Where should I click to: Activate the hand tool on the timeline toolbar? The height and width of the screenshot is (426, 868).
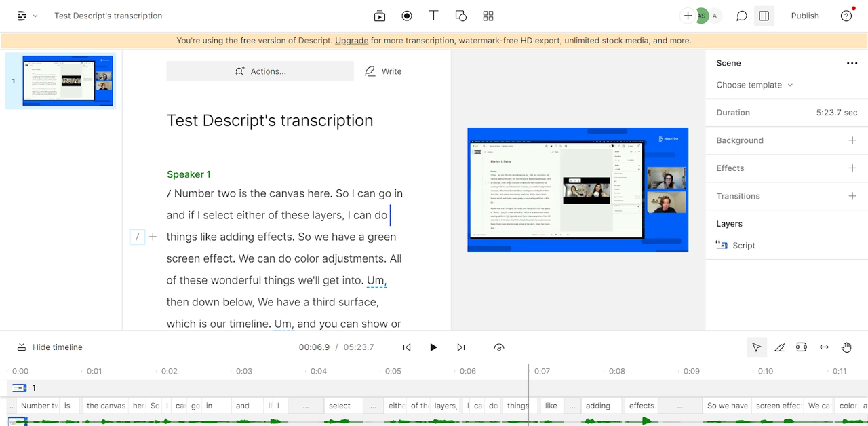(846, 347)
